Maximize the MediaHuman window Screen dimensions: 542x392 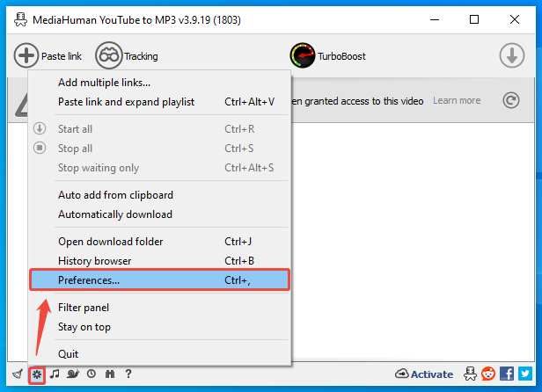(x=474, y=19)
